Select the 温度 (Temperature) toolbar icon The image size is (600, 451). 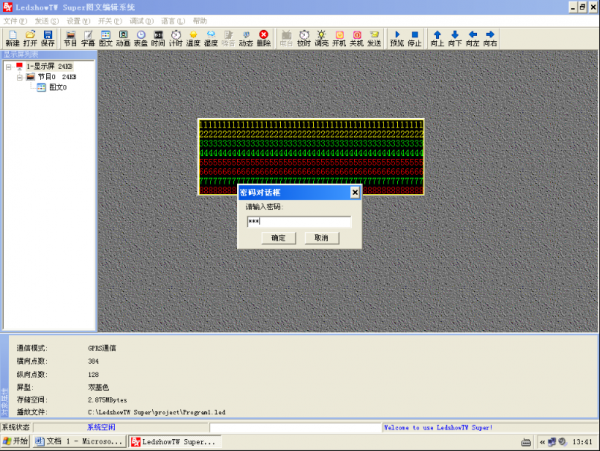193,38
